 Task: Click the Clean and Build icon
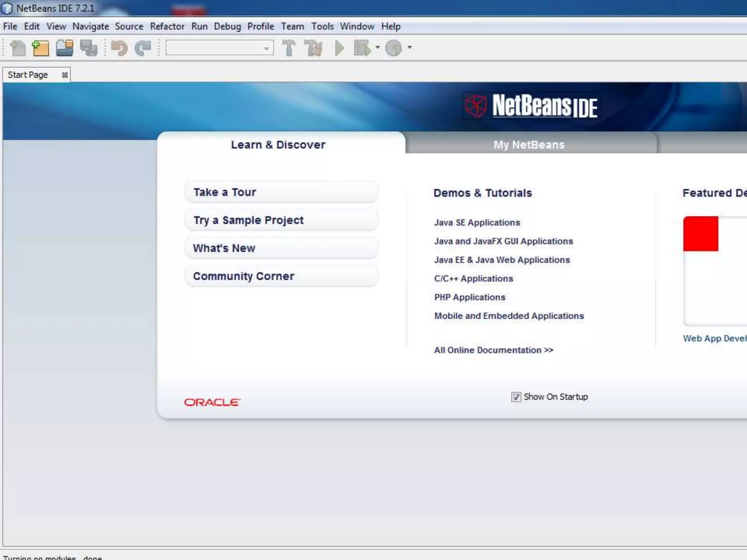[314, 48]
